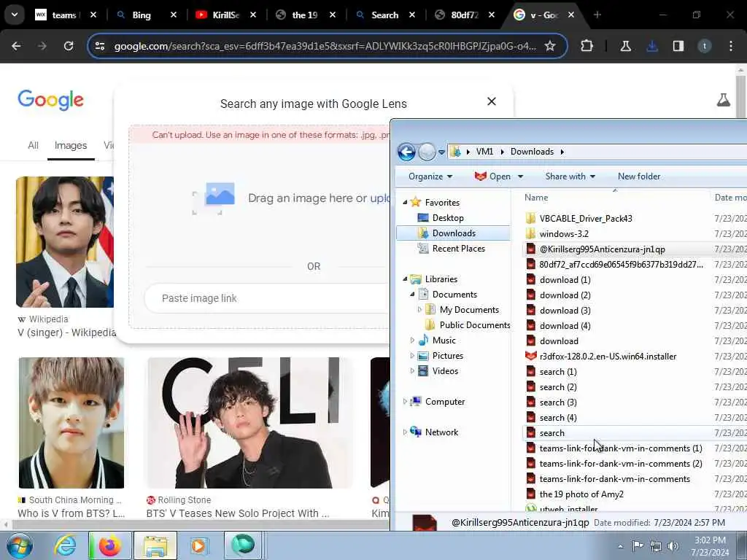Select the Images search tab

click(71, 146)
